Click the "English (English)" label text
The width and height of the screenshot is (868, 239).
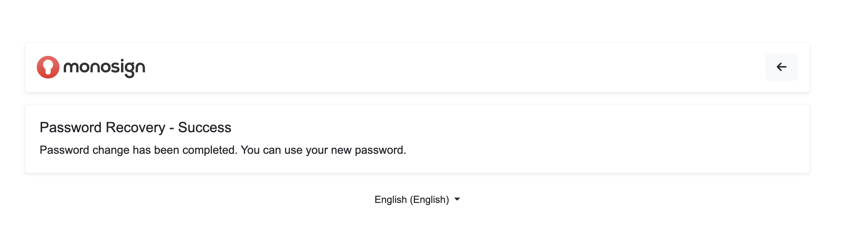coord(411,200)
